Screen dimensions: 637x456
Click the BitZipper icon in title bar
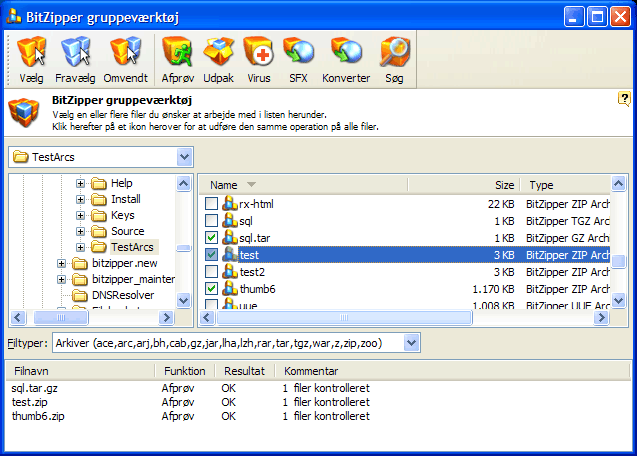(x=14, y=16)
